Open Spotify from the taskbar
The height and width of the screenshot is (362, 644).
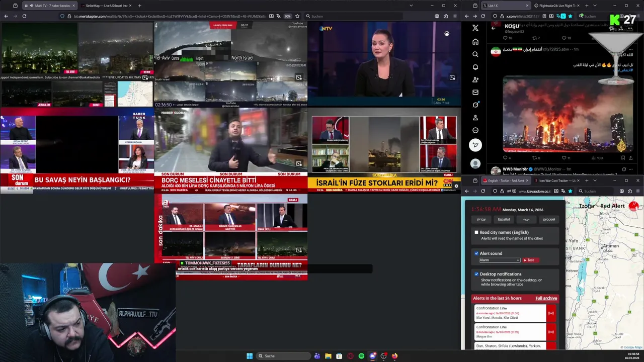click(361, 356)
